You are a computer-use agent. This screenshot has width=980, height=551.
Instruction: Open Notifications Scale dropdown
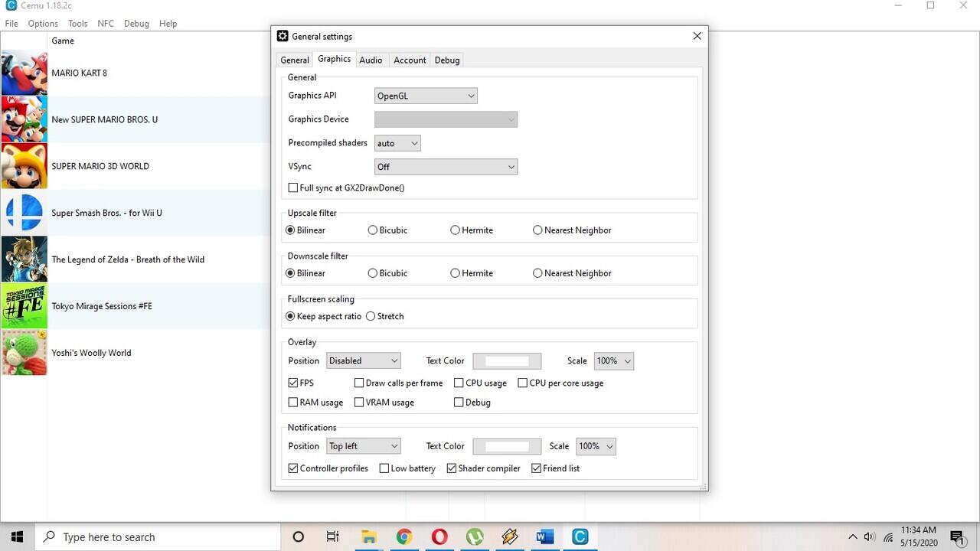[x=596, y=446]
